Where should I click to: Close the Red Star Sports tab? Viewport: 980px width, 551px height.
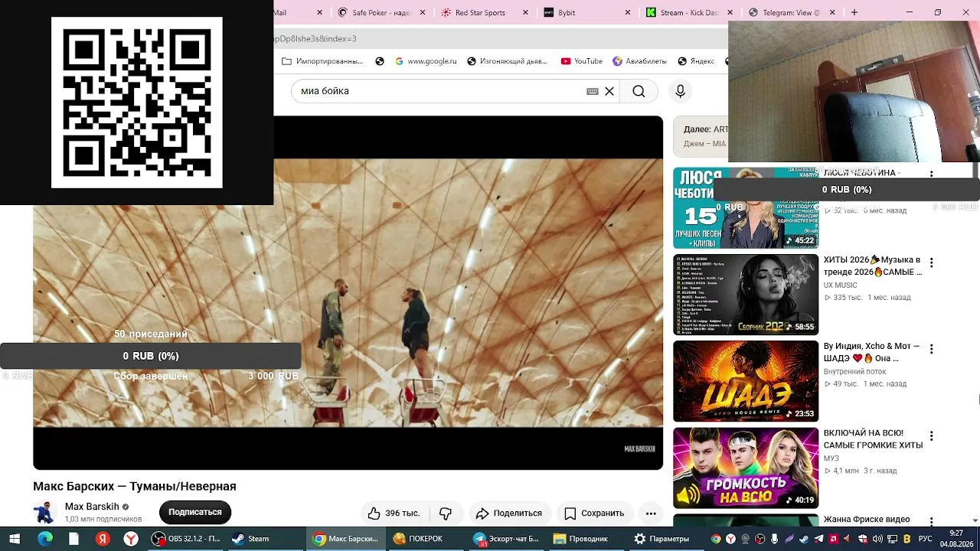coord(525,12)
